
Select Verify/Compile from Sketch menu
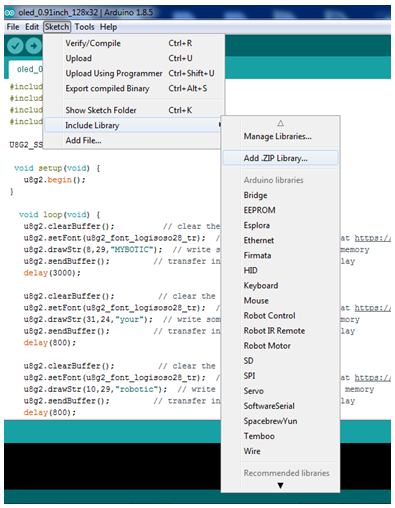click(133, 43)
